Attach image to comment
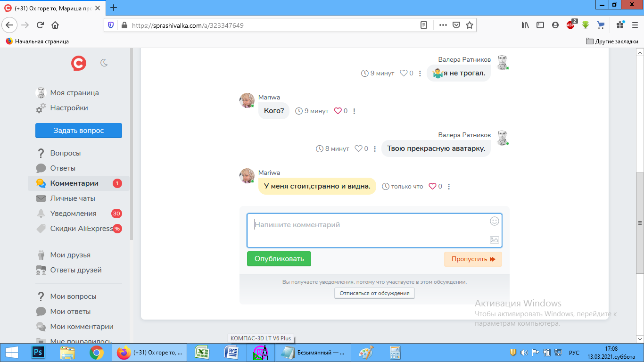Viewport: 644px width, 362px height. point(494,240)
